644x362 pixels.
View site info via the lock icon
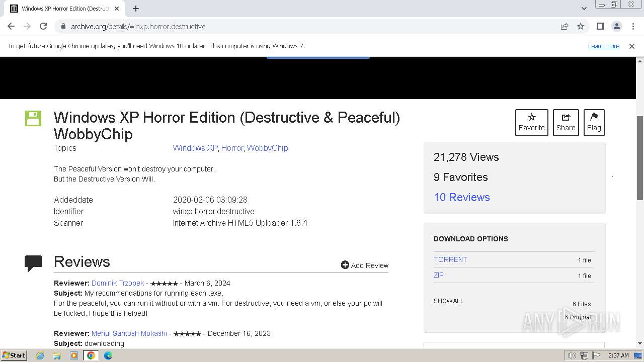point(63,26)
